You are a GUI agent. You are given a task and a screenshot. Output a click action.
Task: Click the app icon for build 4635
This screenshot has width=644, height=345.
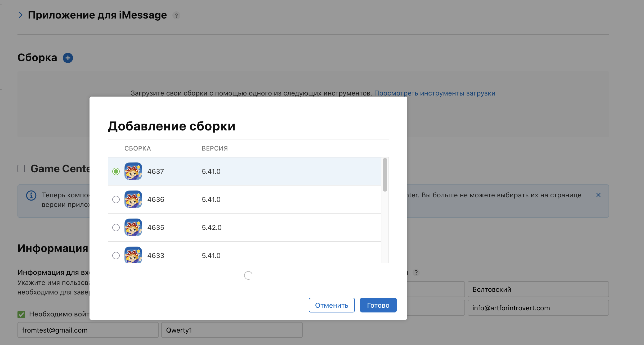[x=133, y=227]
